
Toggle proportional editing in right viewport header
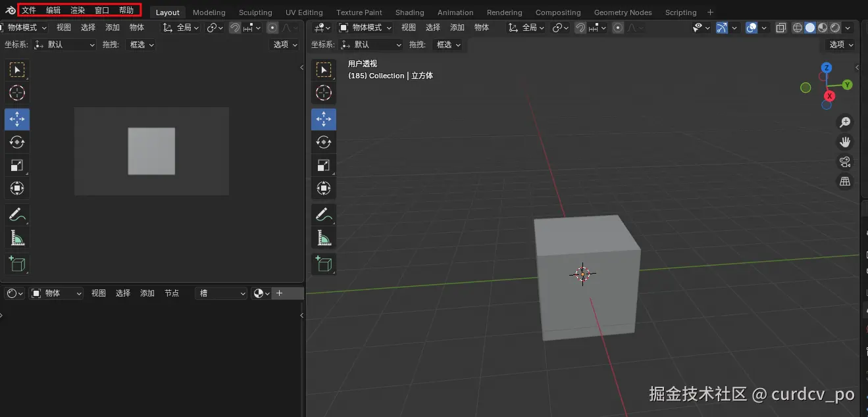[x=618, y=28]
